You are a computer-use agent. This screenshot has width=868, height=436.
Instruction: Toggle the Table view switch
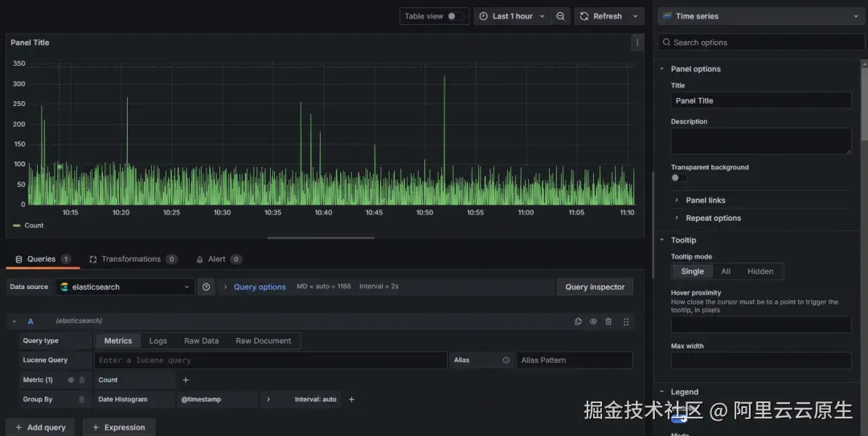coord(455,16)
